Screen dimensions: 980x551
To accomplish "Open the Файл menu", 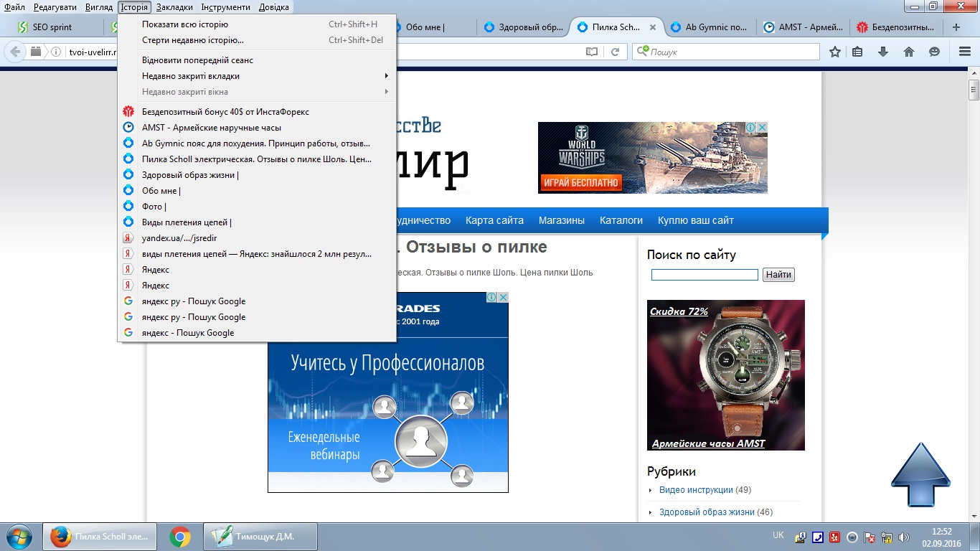I will pyautogui.click(x=14, y=7).
